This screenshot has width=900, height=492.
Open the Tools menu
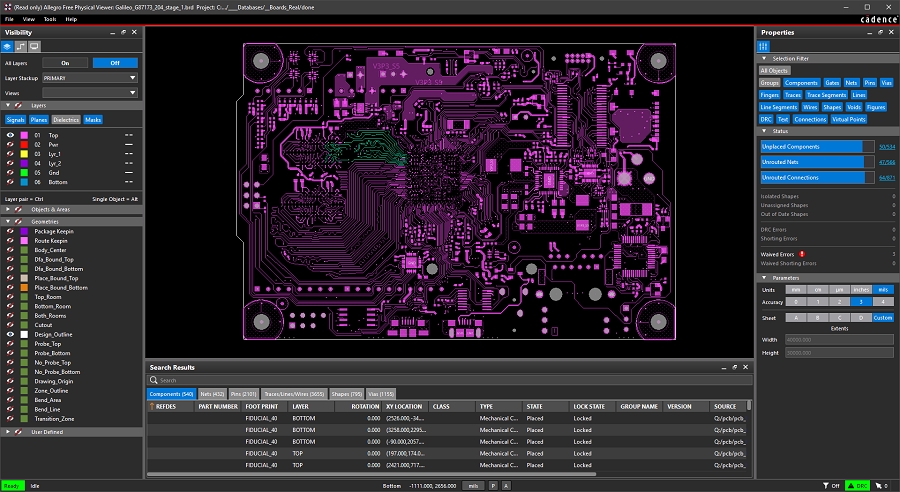[x=50, y=19]
